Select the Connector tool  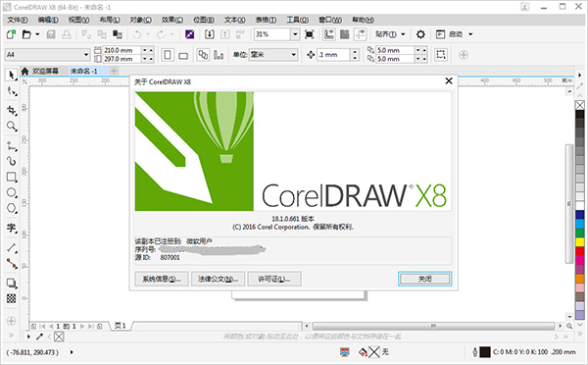(11, 264)
